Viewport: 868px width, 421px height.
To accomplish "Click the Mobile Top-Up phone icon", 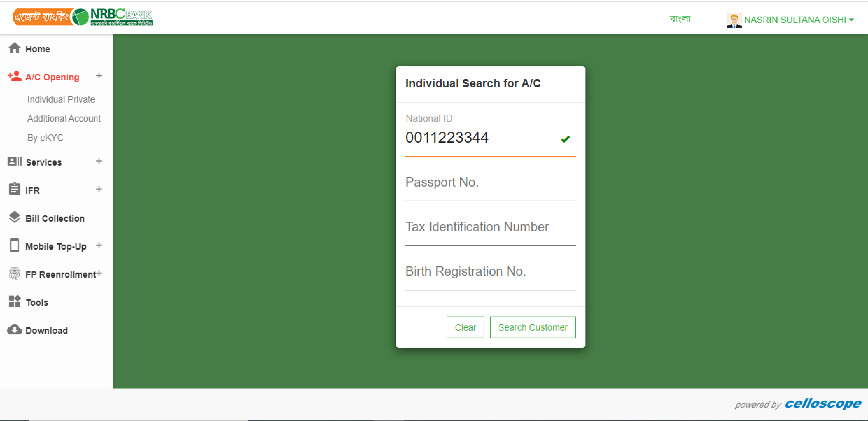I will pos(14,245).
